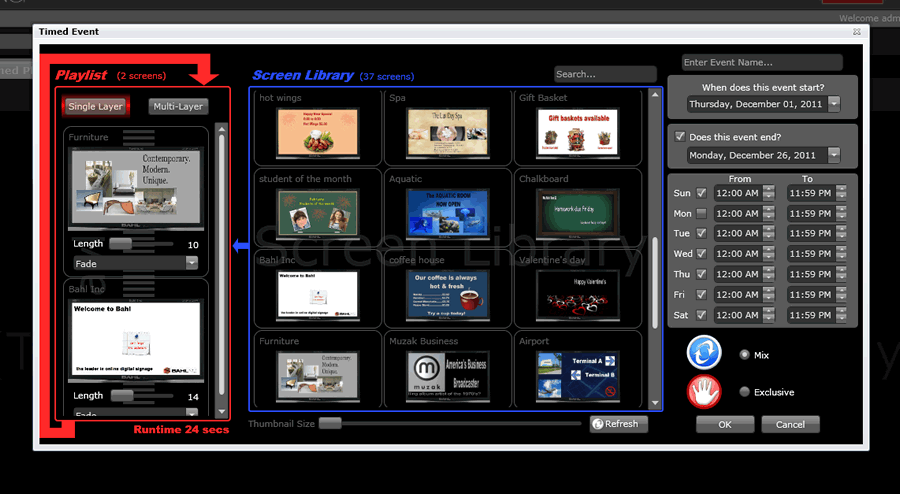The height and width of the screenshot is (494, 900).
Task: Click Playlist scroll up arrow
Action: [222, 130]
